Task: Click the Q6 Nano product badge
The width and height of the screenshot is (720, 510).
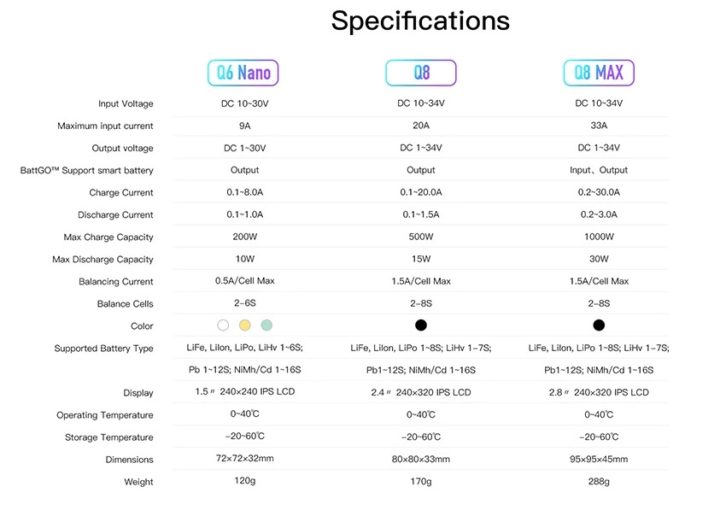Action: tap(244, 73)
